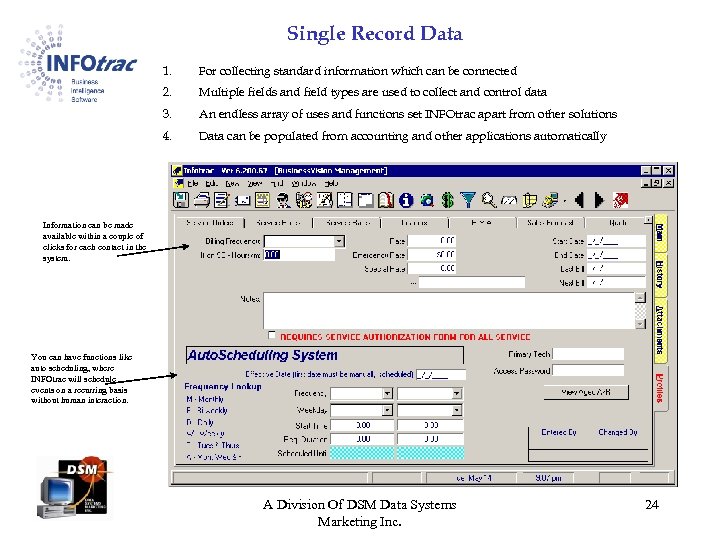
Task: Click the second Req Duration field
Action: (431, 439)
